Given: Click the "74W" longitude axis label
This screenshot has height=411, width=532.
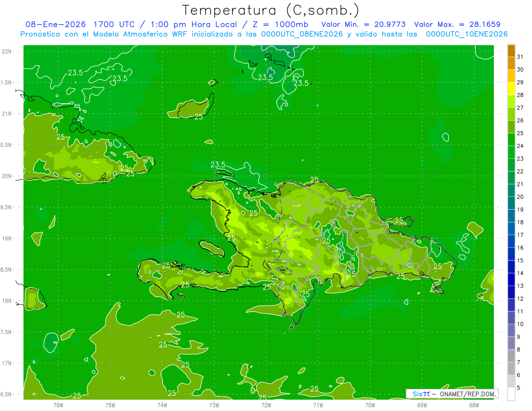Looking at the screenshot, I should 162,405.
